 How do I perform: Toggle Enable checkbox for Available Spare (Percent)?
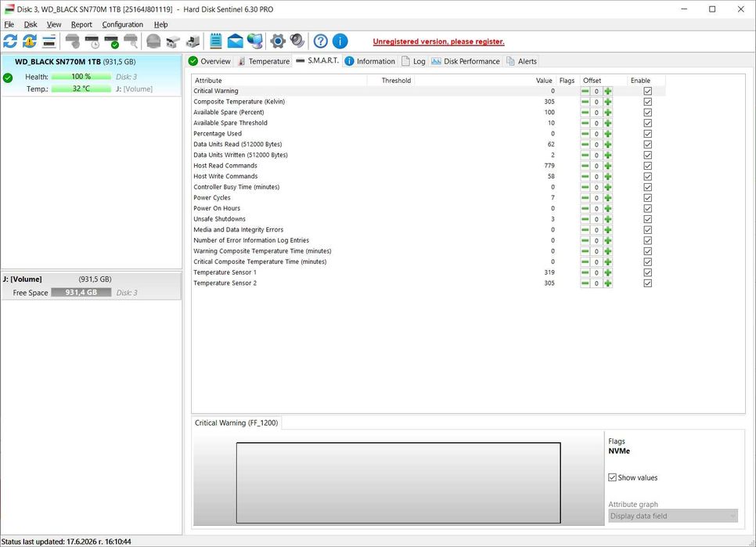click(x=647, y=112)
